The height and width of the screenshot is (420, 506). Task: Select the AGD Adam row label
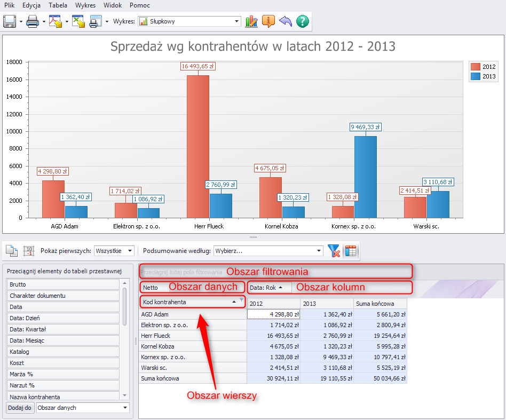point(193,314)
